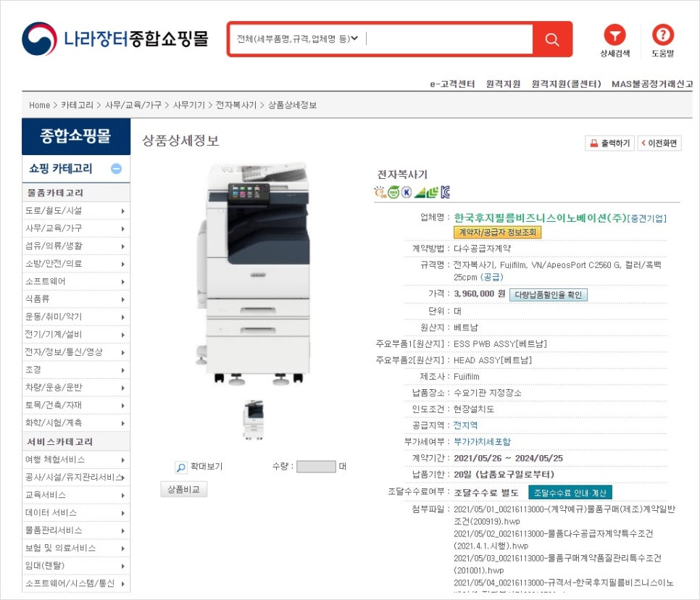The image size is (700, 600).
Task: Open 원격지원(콜센터) menu item
Action: [566, 84]
